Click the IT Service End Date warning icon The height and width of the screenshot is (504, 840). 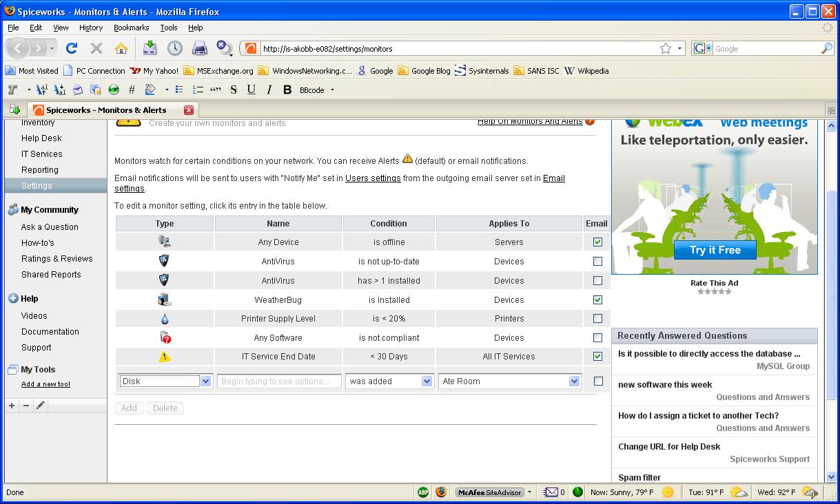click(x=165, y=357)
